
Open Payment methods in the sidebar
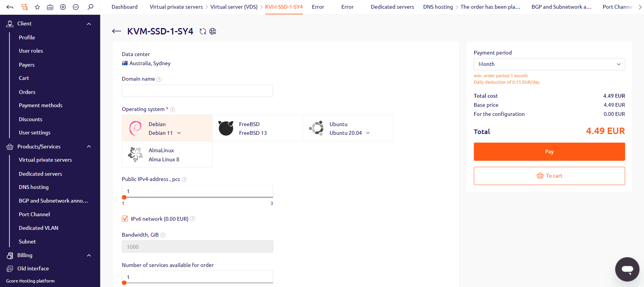click(x=40, y=105)
